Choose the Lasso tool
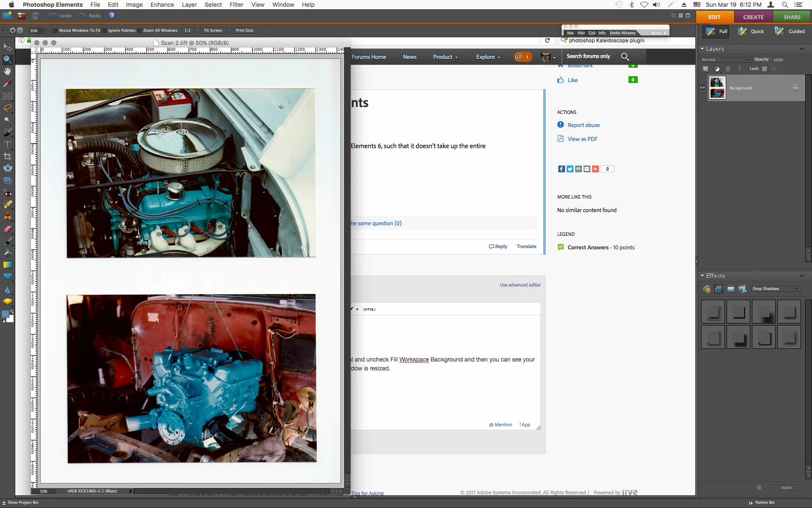Viewport: 812px width, 508px height. (7, 108)
